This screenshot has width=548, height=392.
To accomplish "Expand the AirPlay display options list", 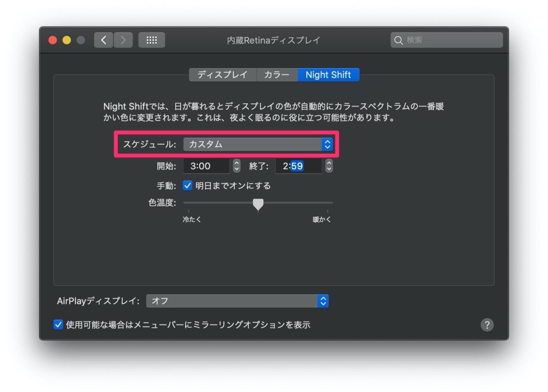I will [x=323, y=301].
